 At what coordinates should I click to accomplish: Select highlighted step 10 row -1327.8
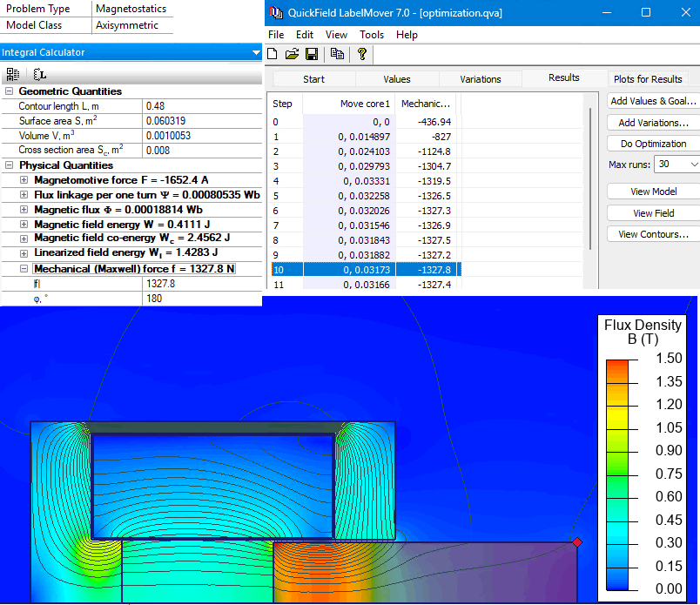(366, 269)
